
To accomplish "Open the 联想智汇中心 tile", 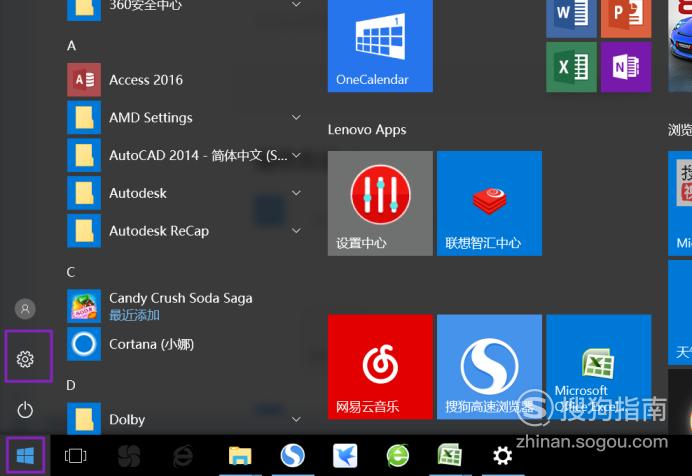I will point(489,203).
